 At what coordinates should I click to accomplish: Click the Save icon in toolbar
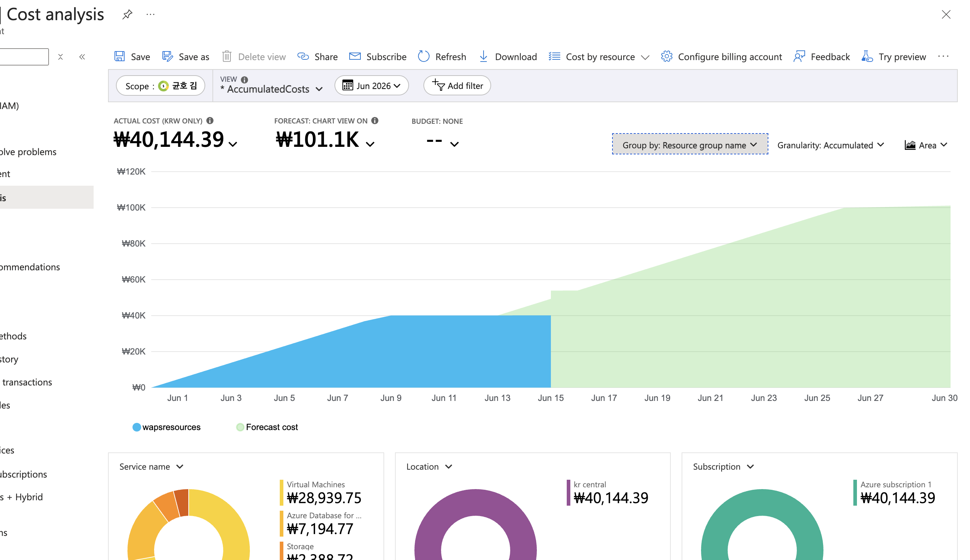click(x=120, y=57)
